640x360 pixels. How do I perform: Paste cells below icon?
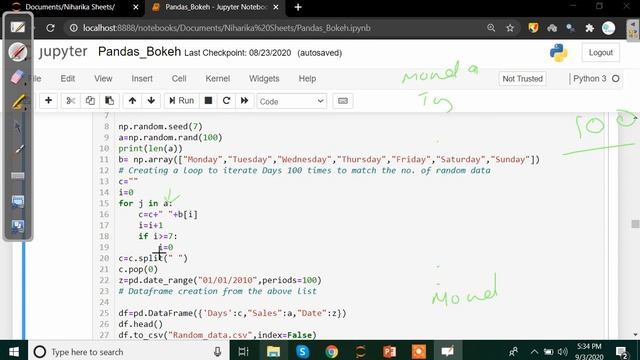click(109, 100)
